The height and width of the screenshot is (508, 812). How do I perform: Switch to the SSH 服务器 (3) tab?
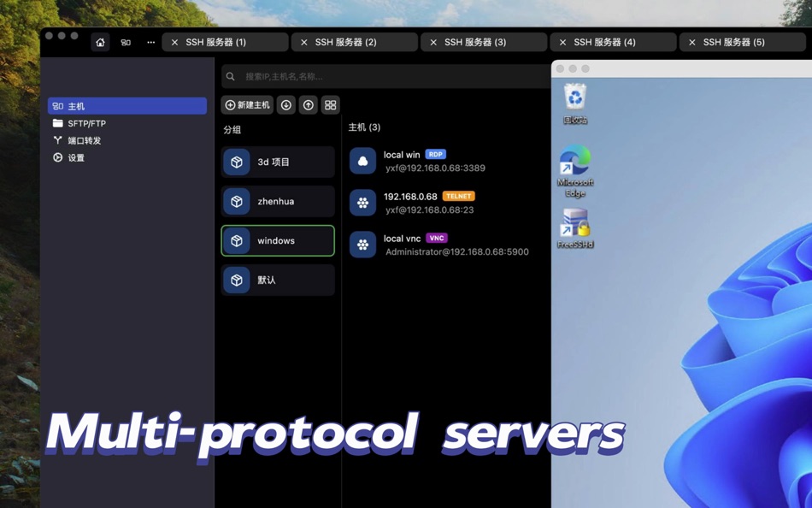[x=483, y=41]
